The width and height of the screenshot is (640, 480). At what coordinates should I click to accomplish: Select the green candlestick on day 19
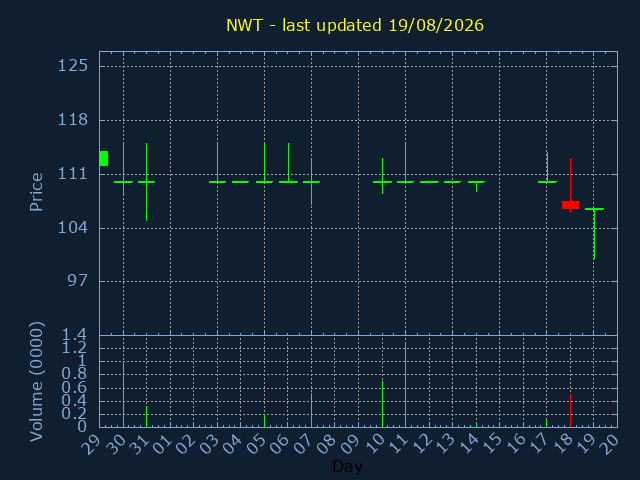594,233
